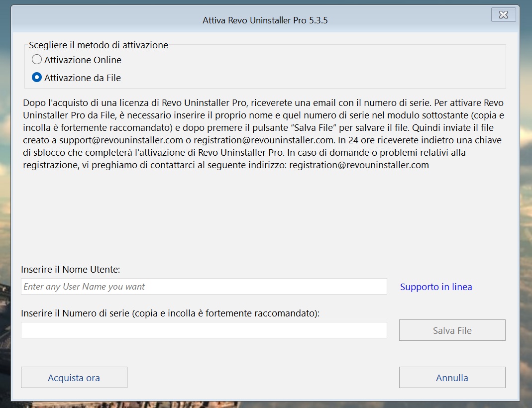Click the 'Inserire il Numero di serie' label
The height and width of the screenshot is (408, 532).
(170, 313)
